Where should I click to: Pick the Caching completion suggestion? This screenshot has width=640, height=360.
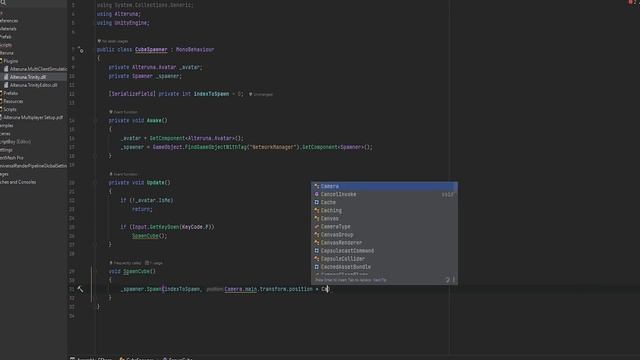pos(384,211)
